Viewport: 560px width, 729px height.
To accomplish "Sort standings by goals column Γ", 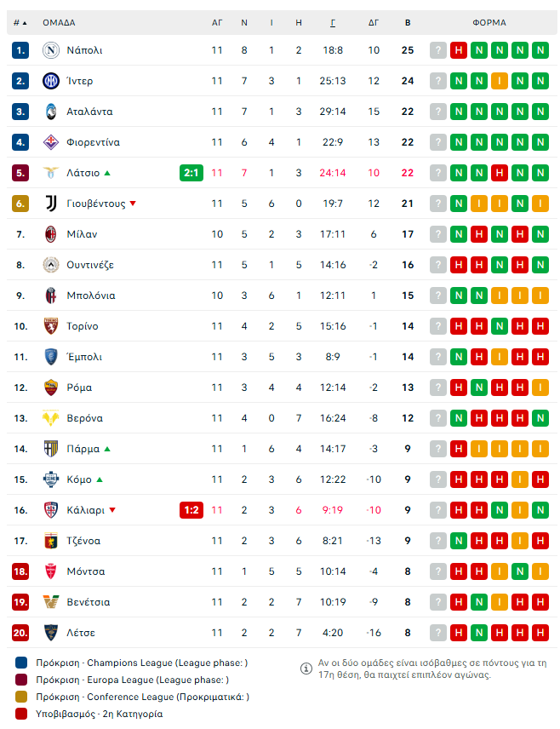I will pyautogui.click(x=332, y=23).
